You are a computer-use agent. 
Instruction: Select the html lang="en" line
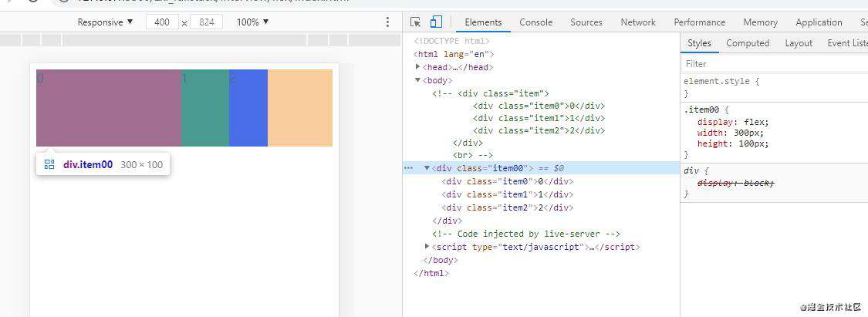point(454,54)
